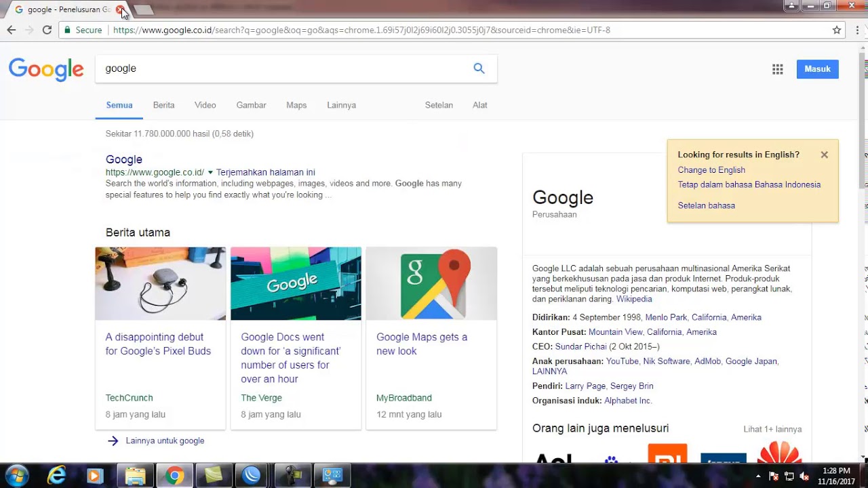Expand dropdown arrow beside google.co.id URL
The width and height of the screenshot is (868, 488).
(210, 173)
